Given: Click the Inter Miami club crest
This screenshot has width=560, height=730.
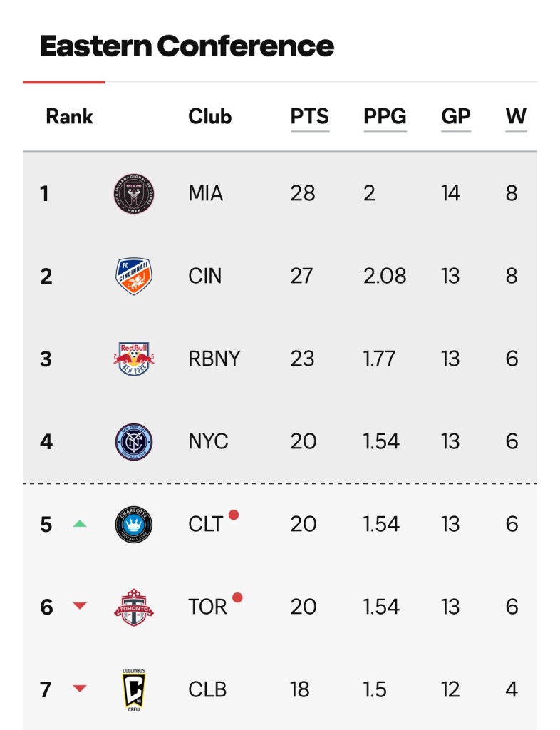Looking at the screenshot, I should click(x=134, y=193).
